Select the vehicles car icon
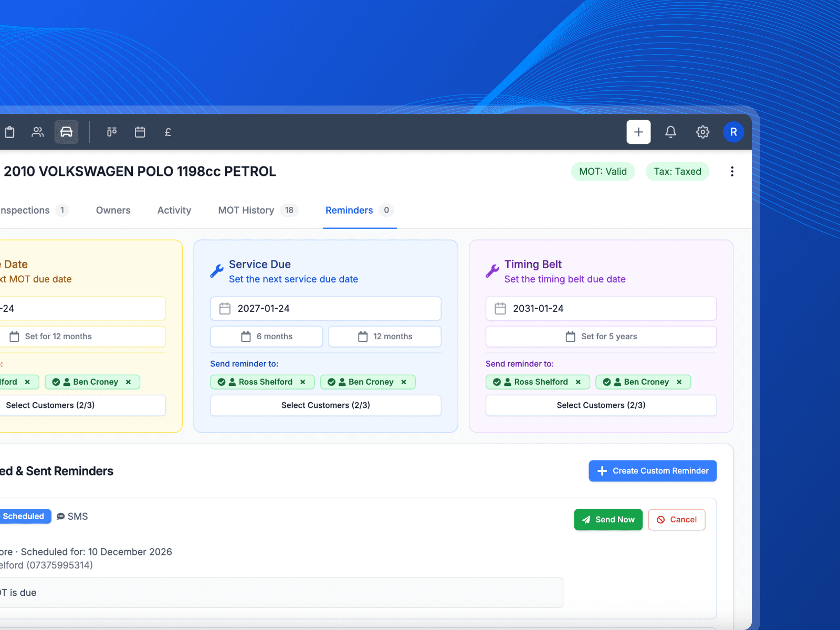This screenshot has height=630, width=840. click(x=66, y=132)
